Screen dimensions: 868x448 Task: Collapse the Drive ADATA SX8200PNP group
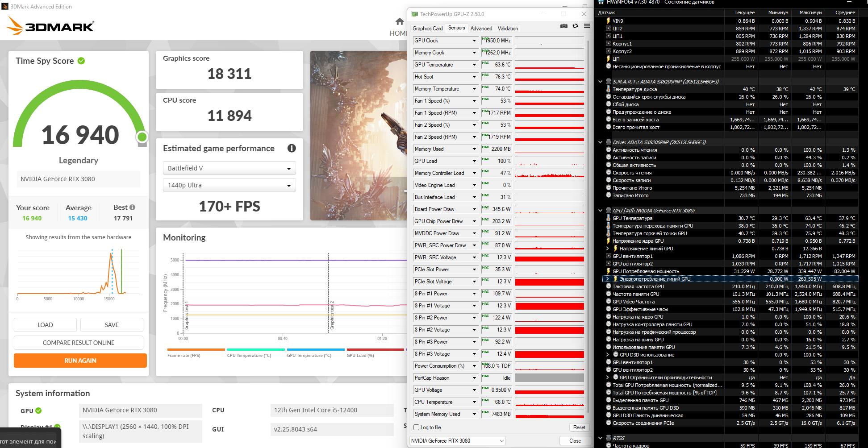point(600,142)
